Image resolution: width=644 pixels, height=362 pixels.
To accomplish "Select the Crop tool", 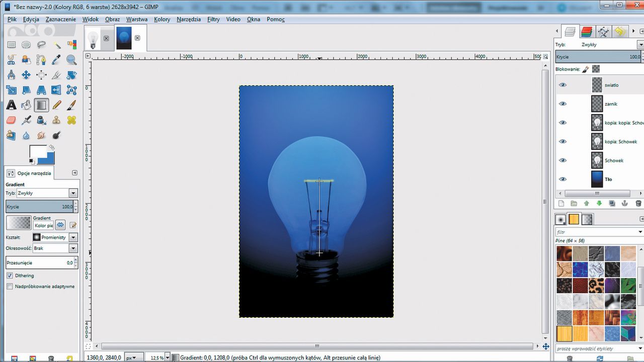I will click(56, 75).
